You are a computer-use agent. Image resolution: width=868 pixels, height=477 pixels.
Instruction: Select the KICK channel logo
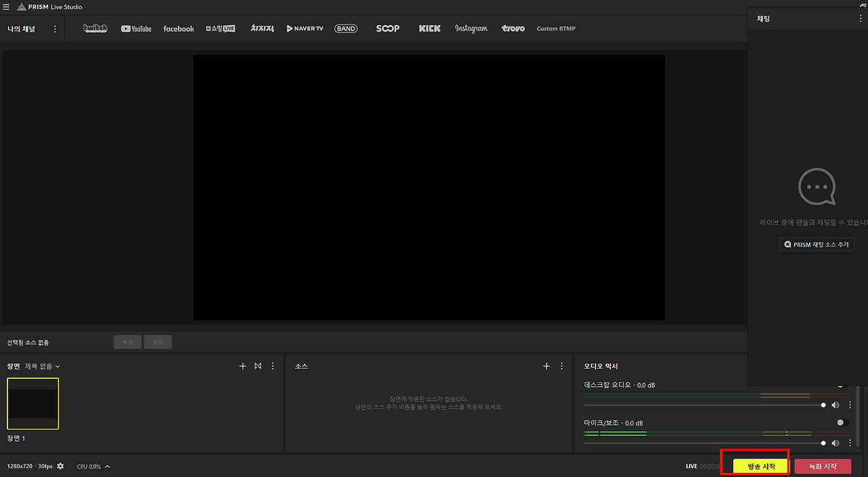pyautogui.click(x=429, y=28)
